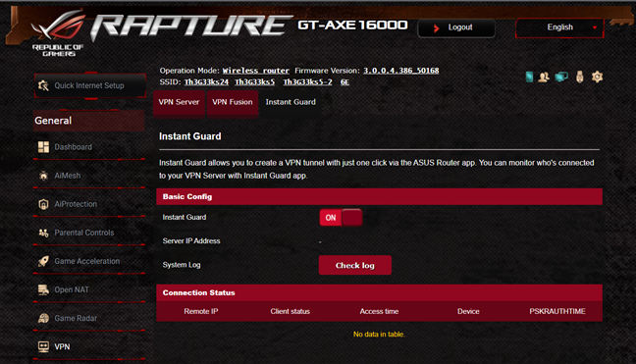Select the Instant Guard tab
Viewport: 636px width, 364px height.
coord(291,103)
